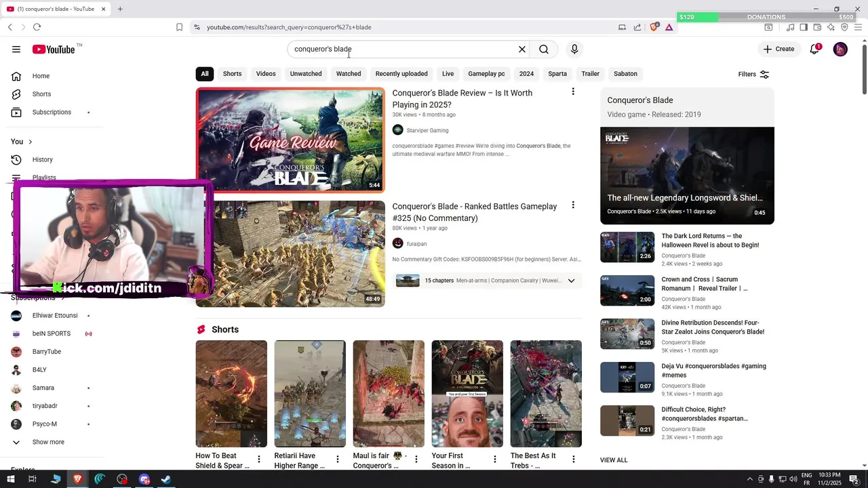Open a new browser tab

pos(120,9)
